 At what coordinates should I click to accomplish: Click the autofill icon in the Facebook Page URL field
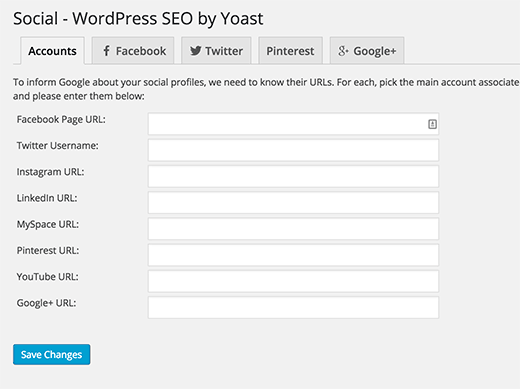[432, 124]
